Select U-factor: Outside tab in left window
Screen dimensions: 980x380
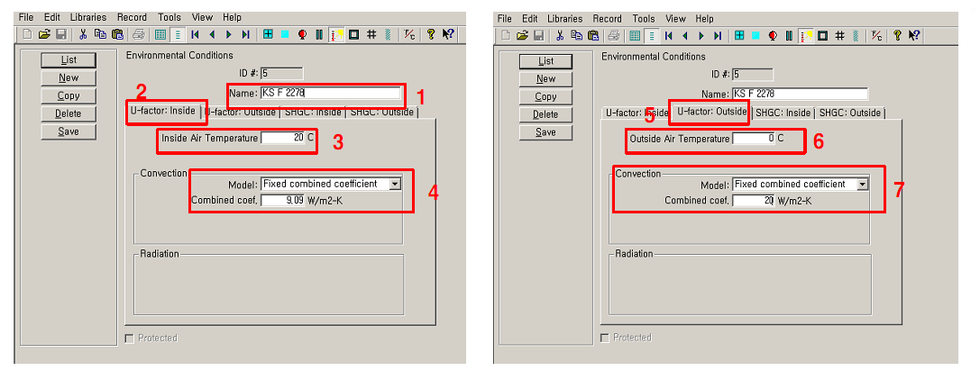tap(241, 113)
